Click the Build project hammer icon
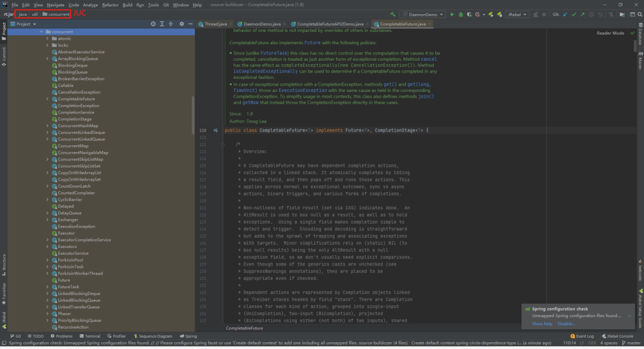Image resolution: width=644 pixels, height=349 pixels. [393, 14]
